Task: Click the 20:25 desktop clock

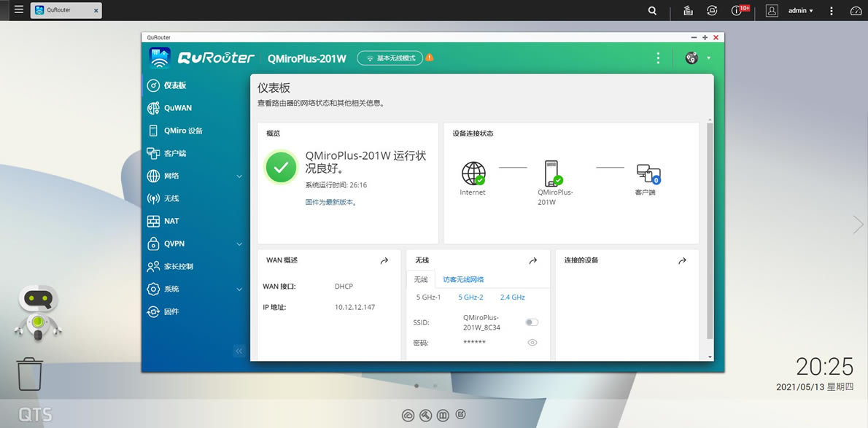Action: click(x=825, y=367)
